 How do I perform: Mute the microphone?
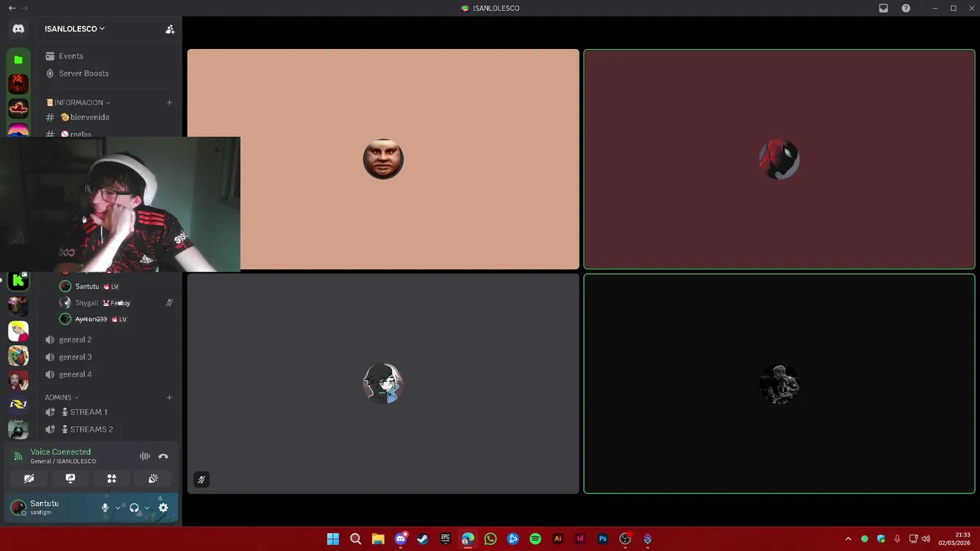(x=105, y=507)
